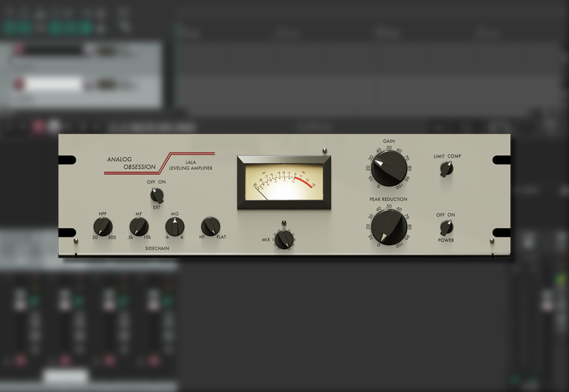This screenshot has width=569, height=392.
Task: Click the MIX knob
Action: (284, 239)
